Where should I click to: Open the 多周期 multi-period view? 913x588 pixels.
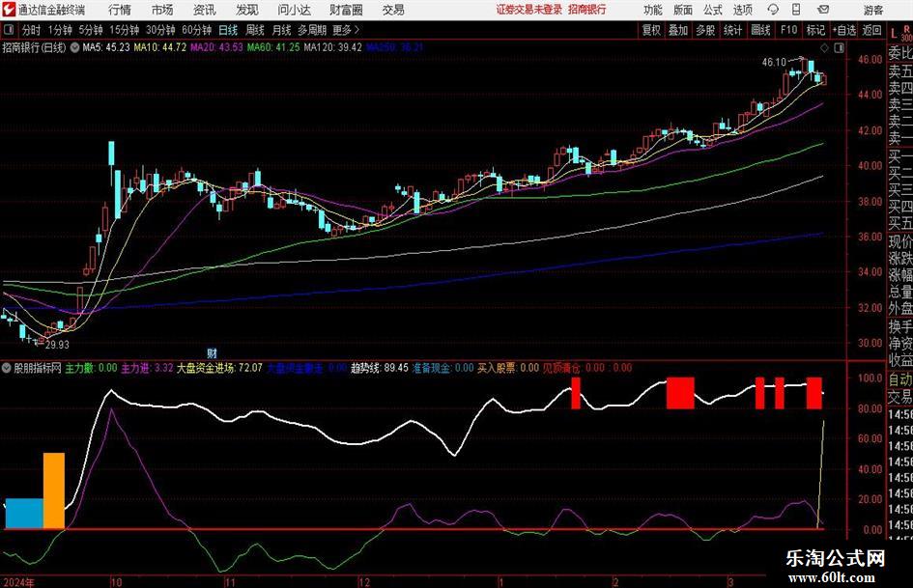click(312, 30)
